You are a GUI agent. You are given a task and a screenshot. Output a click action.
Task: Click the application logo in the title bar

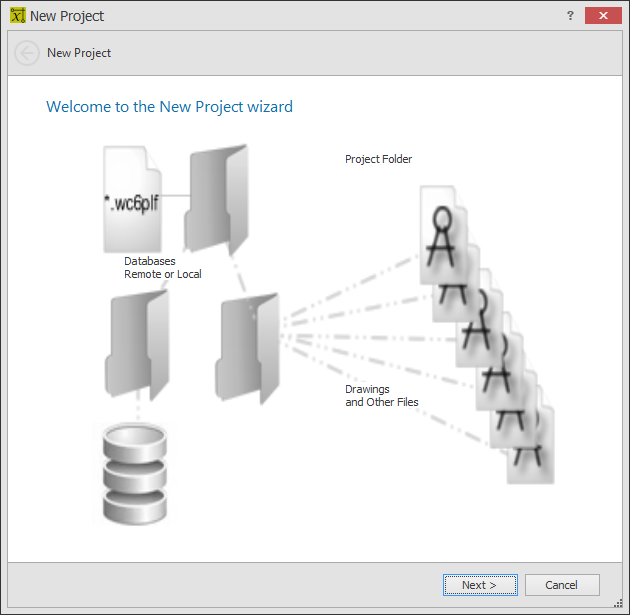18,16
